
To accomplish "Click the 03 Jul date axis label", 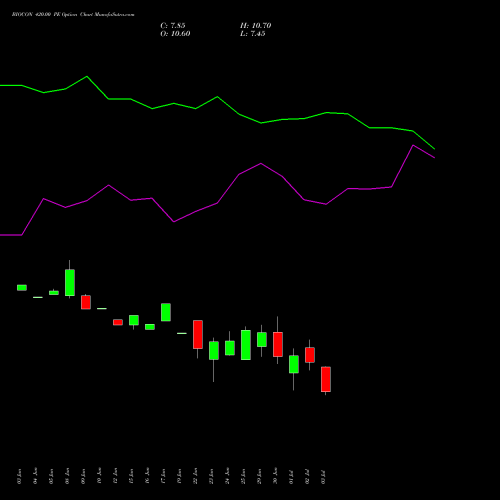I will [324, 477].
